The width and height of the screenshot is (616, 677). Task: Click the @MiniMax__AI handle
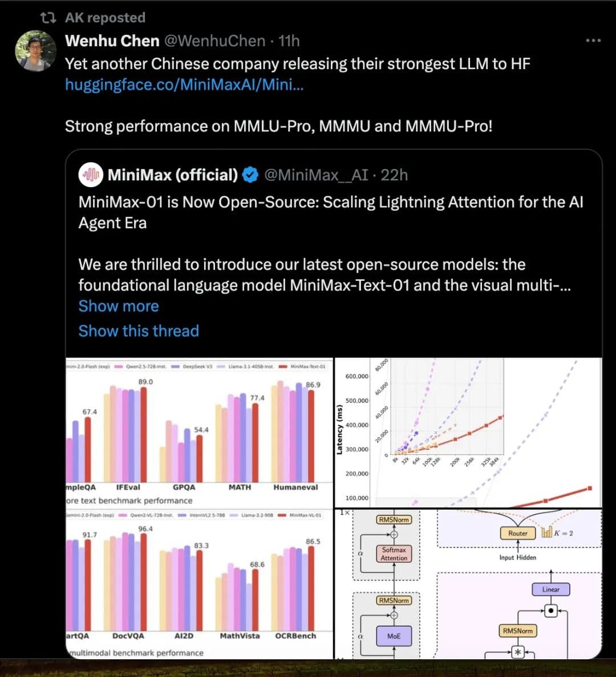(316, 175)
